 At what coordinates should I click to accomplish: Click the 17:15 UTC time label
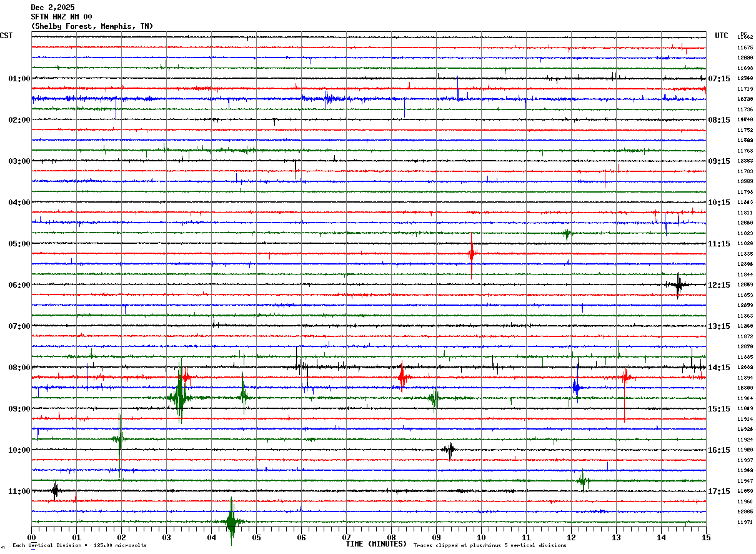(x=719, y=491)
